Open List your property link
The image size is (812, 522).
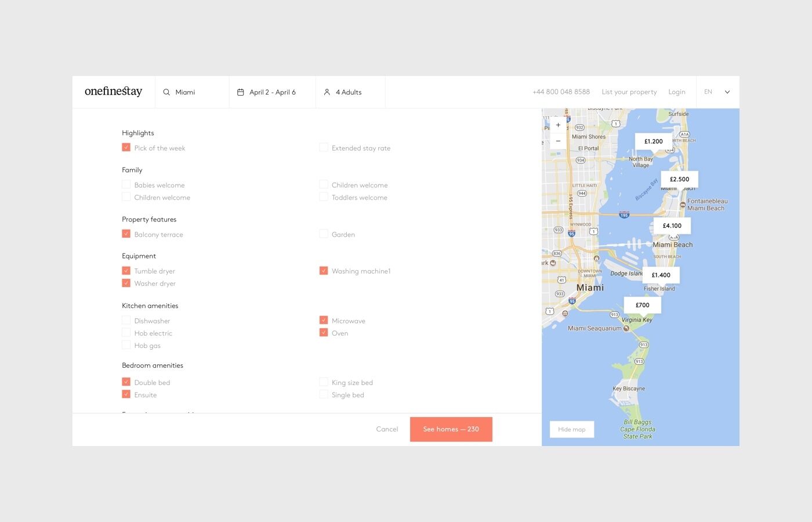[x=629, y=92]
